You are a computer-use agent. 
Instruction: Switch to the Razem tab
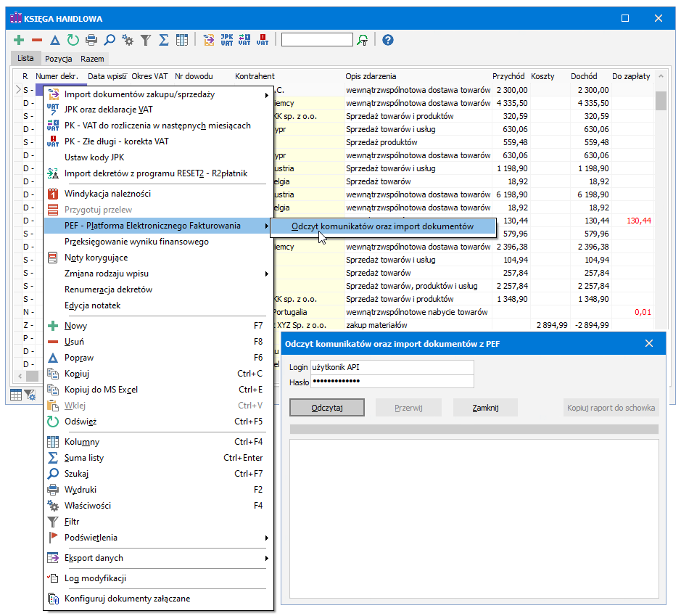pyautogui.click(x=92, y=59)
